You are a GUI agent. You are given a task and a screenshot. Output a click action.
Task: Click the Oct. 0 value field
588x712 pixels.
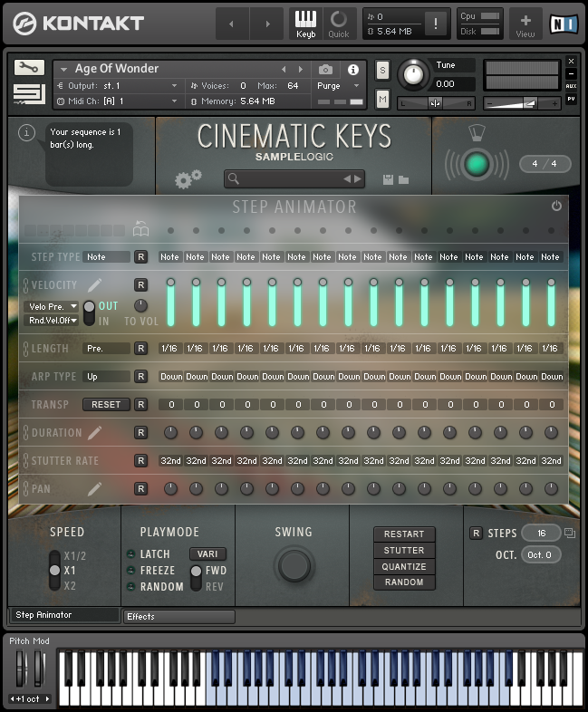coord(541,555)
